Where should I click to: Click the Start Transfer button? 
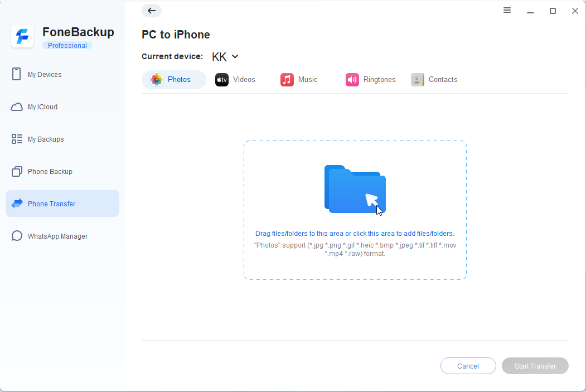[x=535, y=366]
